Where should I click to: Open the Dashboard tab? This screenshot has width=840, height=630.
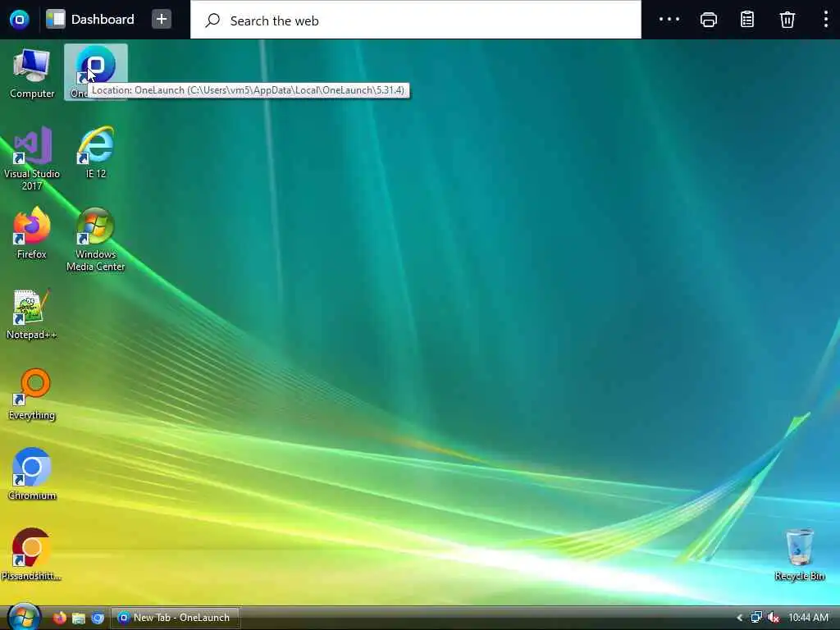(90, 20)
